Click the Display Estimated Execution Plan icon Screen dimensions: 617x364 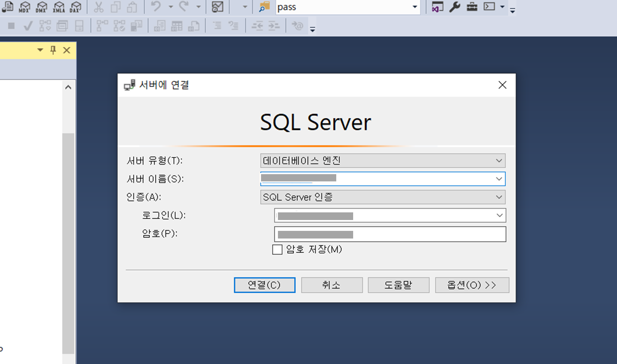[x=45, y=26]
